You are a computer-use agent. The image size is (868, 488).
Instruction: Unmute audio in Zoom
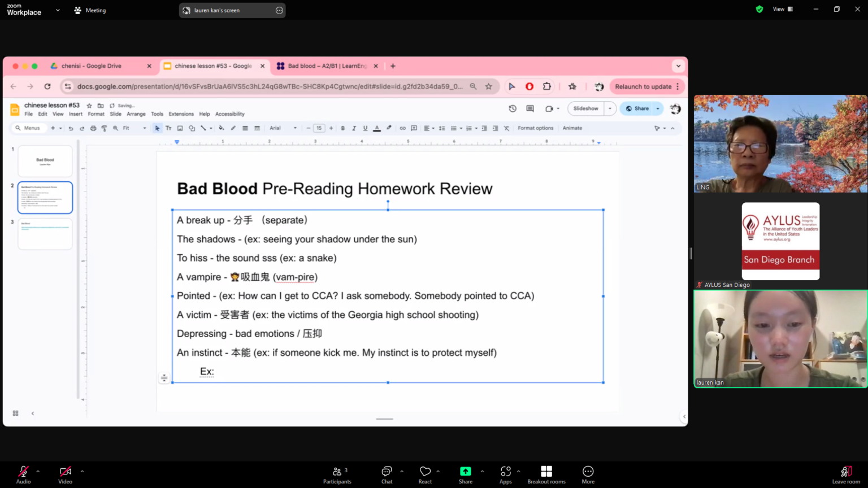click(x=23, y=474)
